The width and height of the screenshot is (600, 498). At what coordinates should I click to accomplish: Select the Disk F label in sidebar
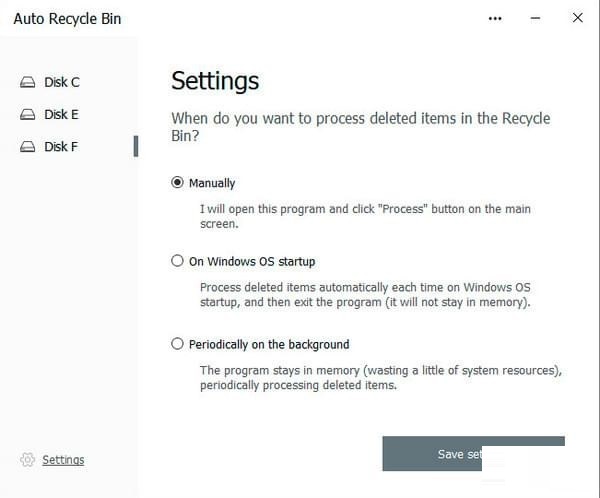coord(62,146)
